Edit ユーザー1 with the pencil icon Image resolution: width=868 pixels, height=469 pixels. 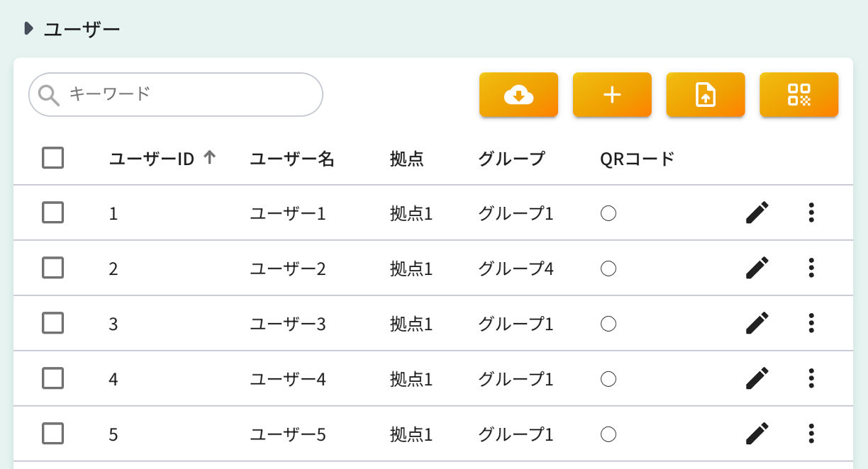coord(757,212)
